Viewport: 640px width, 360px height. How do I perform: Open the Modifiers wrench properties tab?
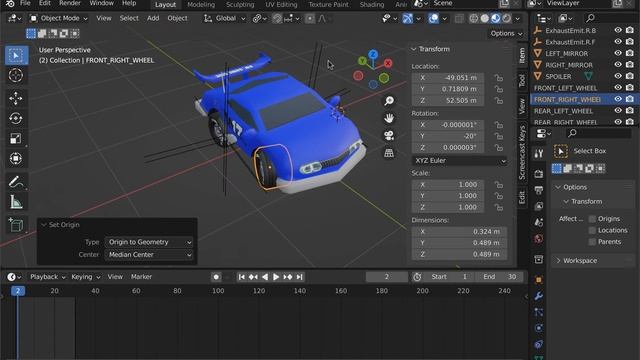pyautogui.click(x=539, y=296)
